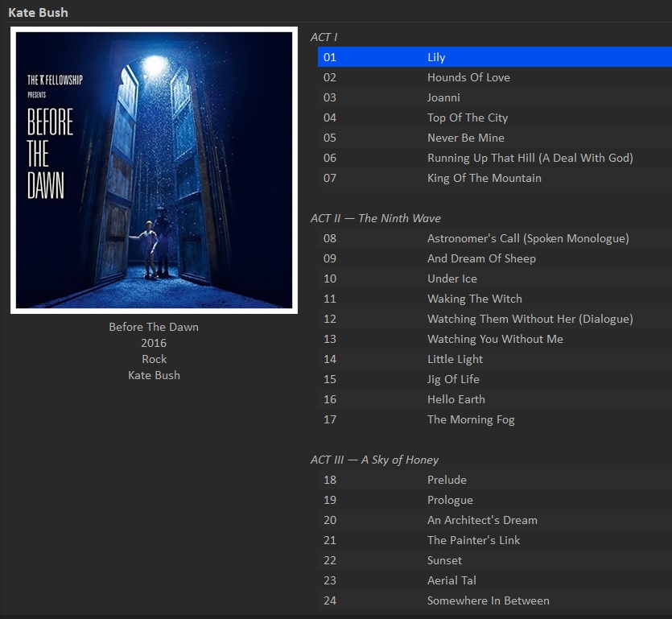Image resolution: width=672 pixels, height=619 pixels.
Task: Select track 22 Sunset
Action: coord(495,560)
